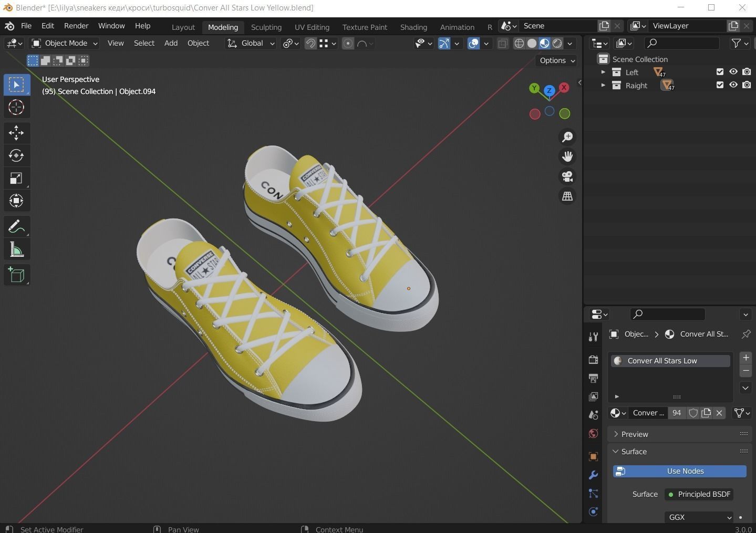Click the outliner search field
This screenshot has width=756, height=533.
(x=681, y=43)
